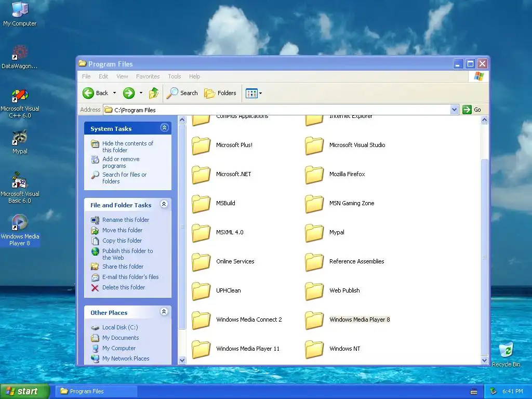This screenshot has height=399, width=532.
Task: Click the green Forward arrow button
Action: [129, 93]
